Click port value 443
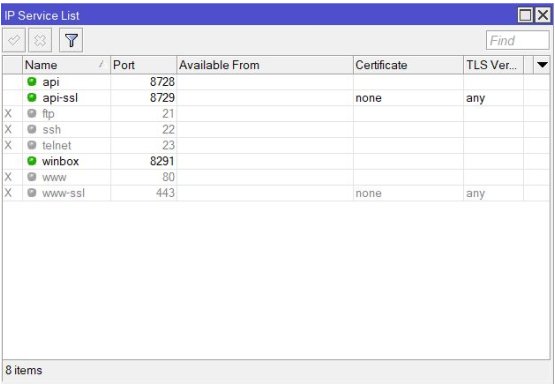The width and height of the screenshot is (555, 385). (165, 193)
